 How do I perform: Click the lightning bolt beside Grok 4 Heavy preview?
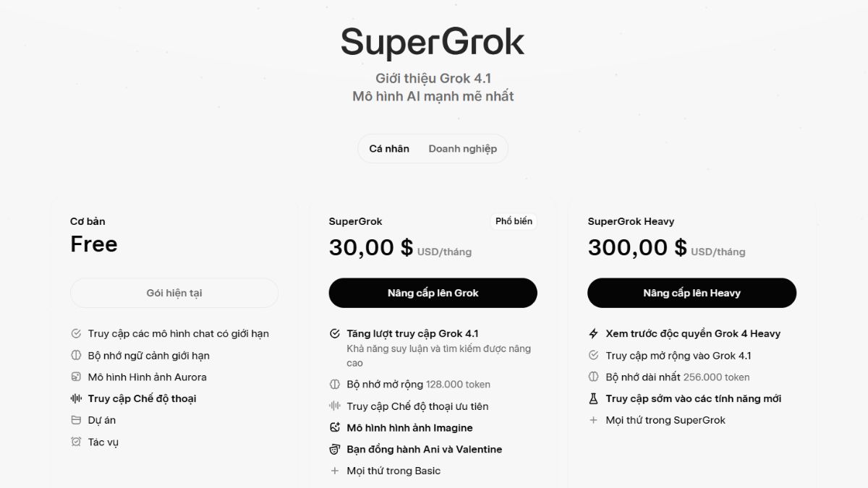[x=593, y=333]
